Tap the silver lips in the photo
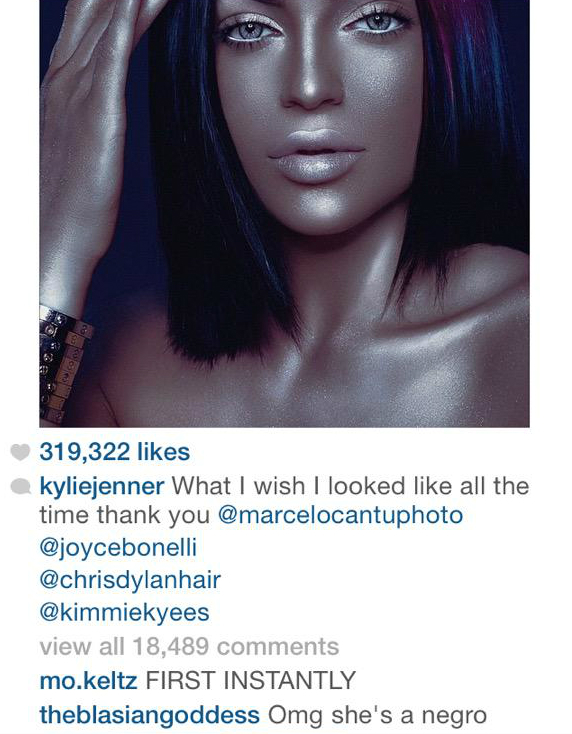This screenshot has width=572, height=734. pos(315,156)
